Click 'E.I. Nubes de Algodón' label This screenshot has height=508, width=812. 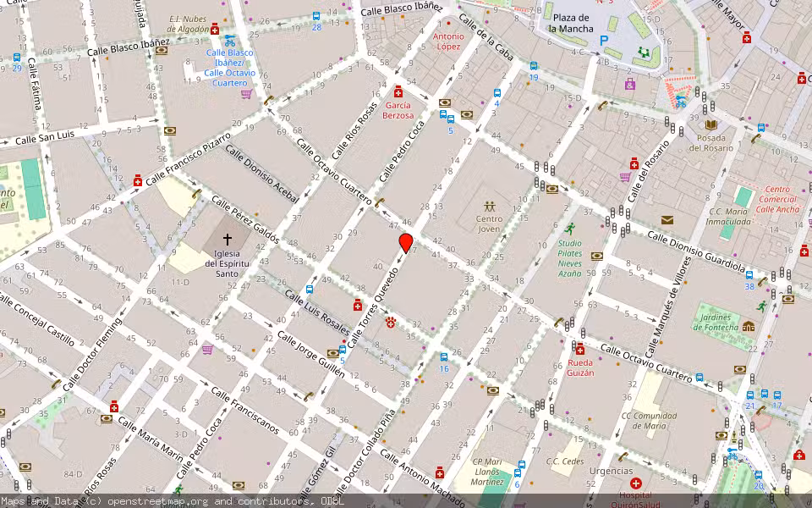188,25
